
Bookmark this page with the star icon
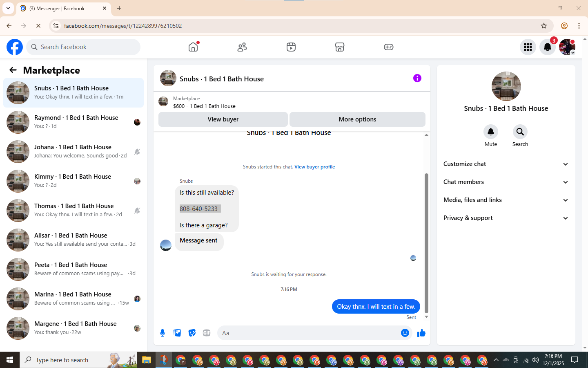click(x=544, y=26)
